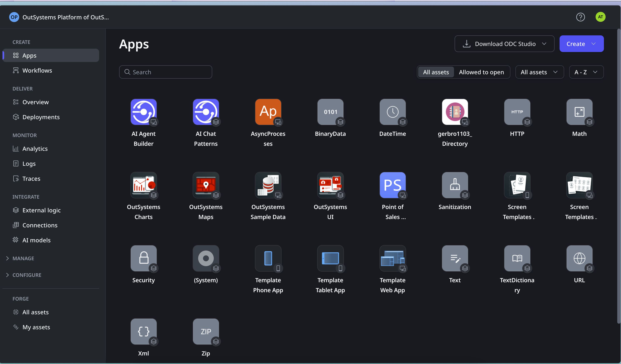Open Logs in the sidebar
Screen dimensions: 621x364
51,164
